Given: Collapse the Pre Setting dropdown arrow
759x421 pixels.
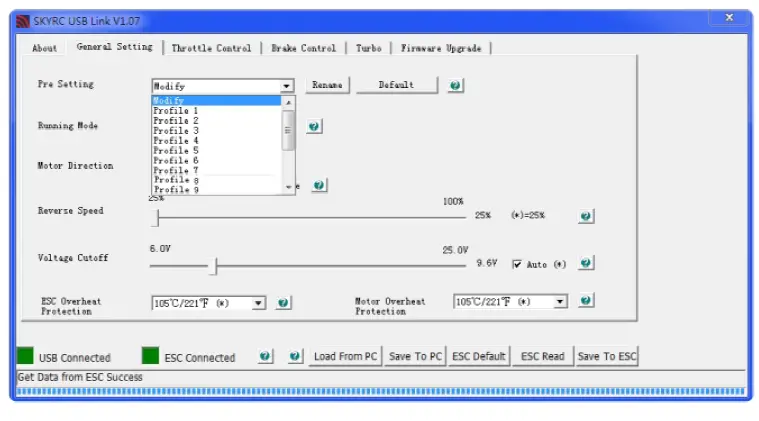Looking at the screenshot, I should [x=287, y=86].
